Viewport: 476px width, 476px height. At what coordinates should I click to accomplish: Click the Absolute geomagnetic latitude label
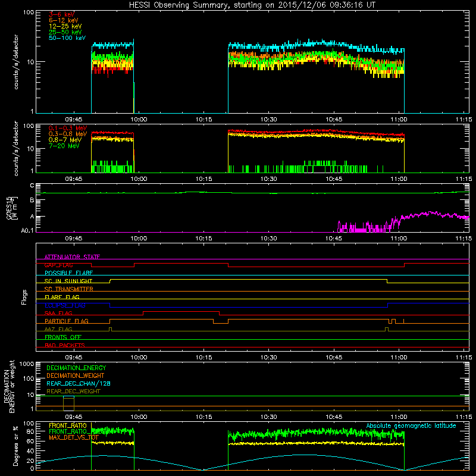[x=411, y=425]
